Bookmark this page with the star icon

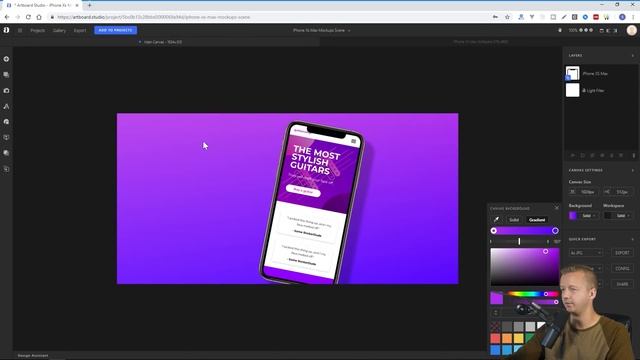tap(507, 17)
